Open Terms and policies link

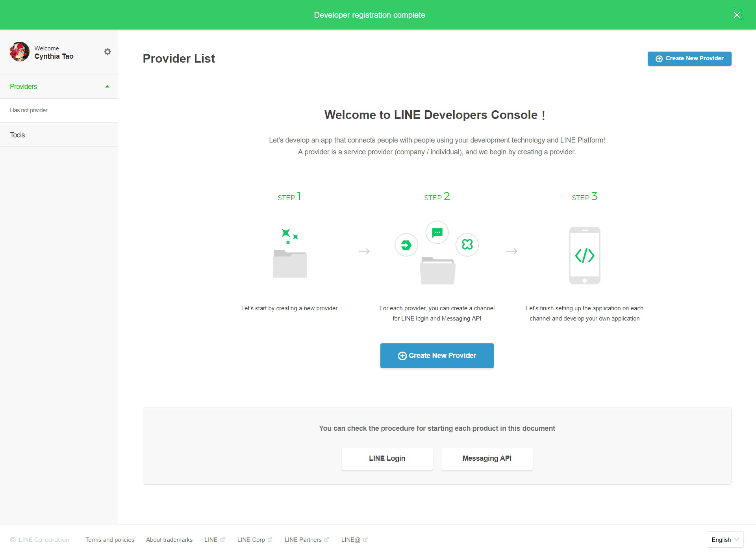click(110, 540)
